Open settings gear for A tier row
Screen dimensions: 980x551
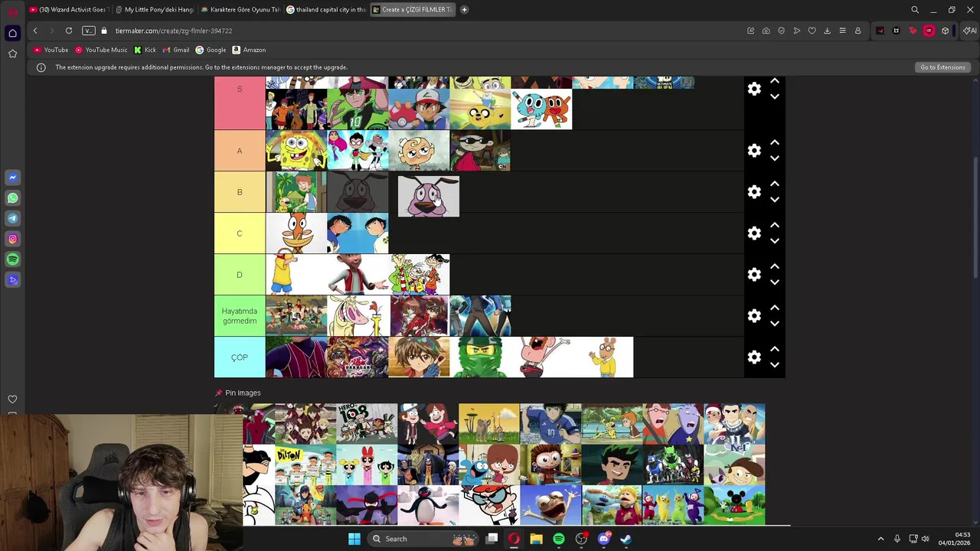tap(754, 151)
